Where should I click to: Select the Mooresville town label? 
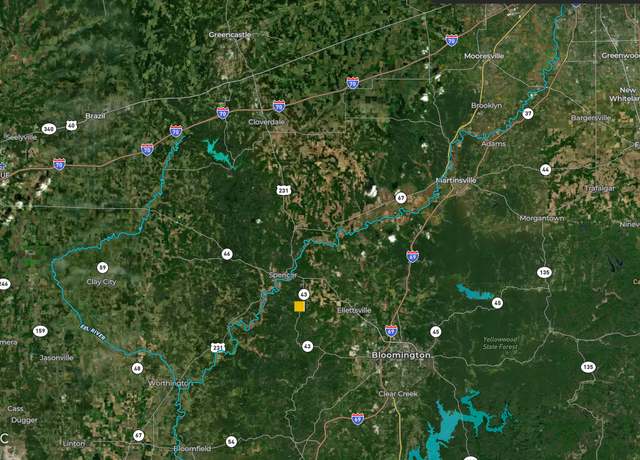point(484,56)
